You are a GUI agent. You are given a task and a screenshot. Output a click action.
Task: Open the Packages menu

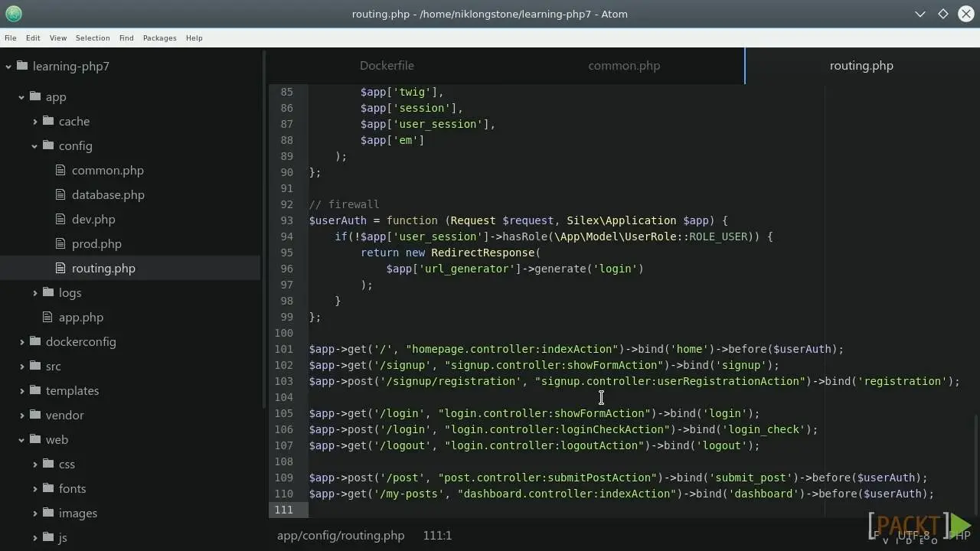pyautogui.click(x=159, y=37)
